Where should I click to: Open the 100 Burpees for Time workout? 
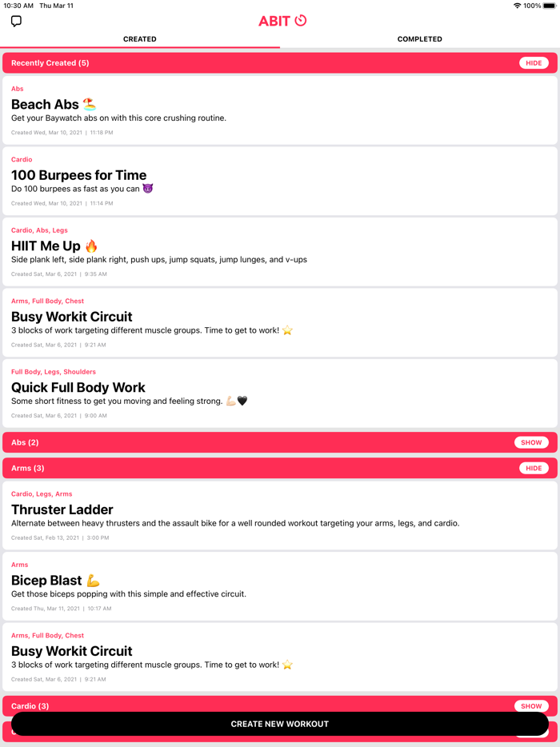coord(280,181)
